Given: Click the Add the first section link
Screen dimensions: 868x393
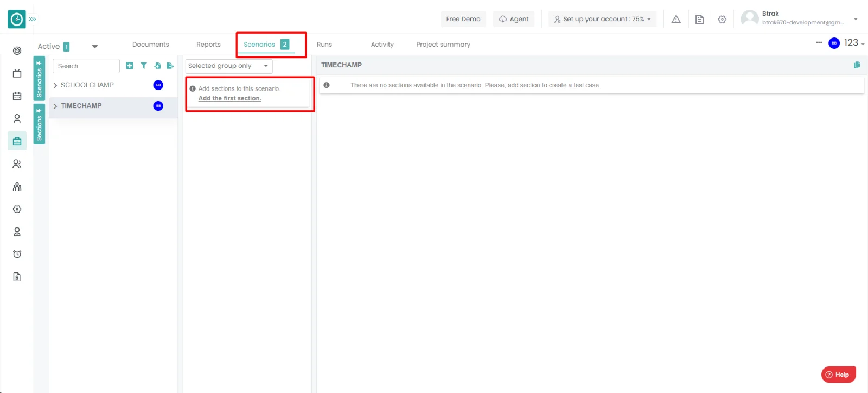Looking at the screenshot, I should pos(229,98).
